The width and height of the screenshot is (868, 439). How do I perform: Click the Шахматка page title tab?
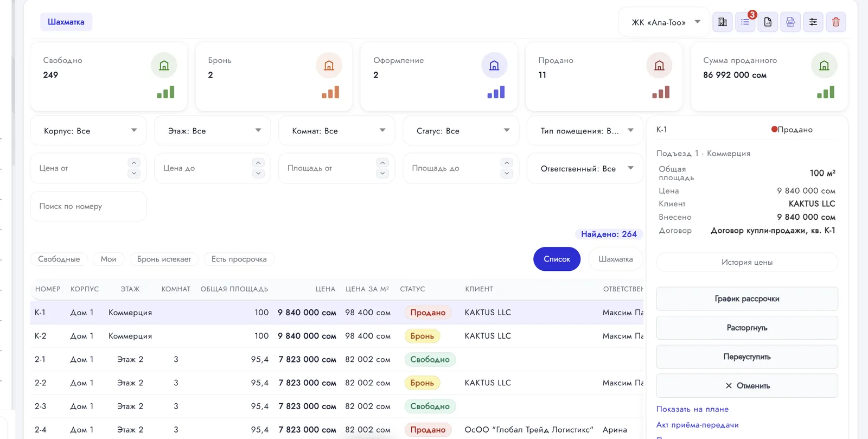click(66, 22)
